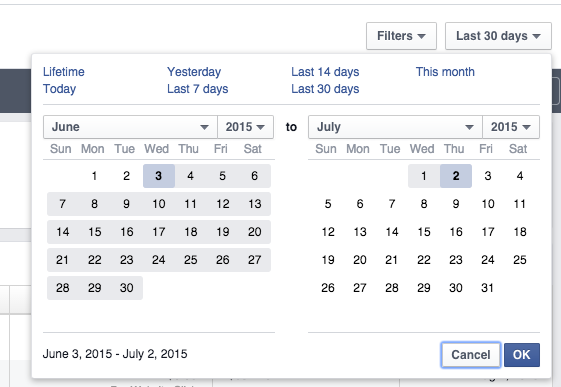
Task: Select June 28 in start calendar
Action: tap(63, 288)
